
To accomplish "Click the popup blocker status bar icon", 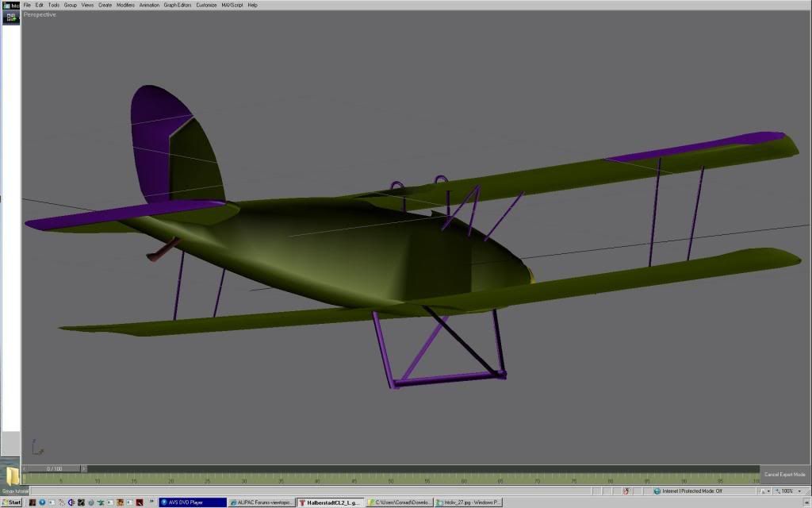I will (626, 491).
